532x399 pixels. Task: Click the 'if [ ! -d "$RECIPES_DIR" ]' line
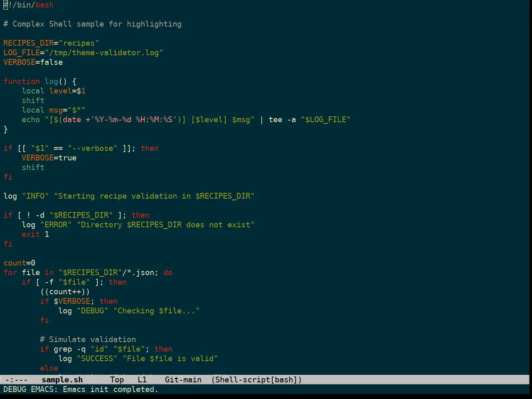click(x=76, y=215)
